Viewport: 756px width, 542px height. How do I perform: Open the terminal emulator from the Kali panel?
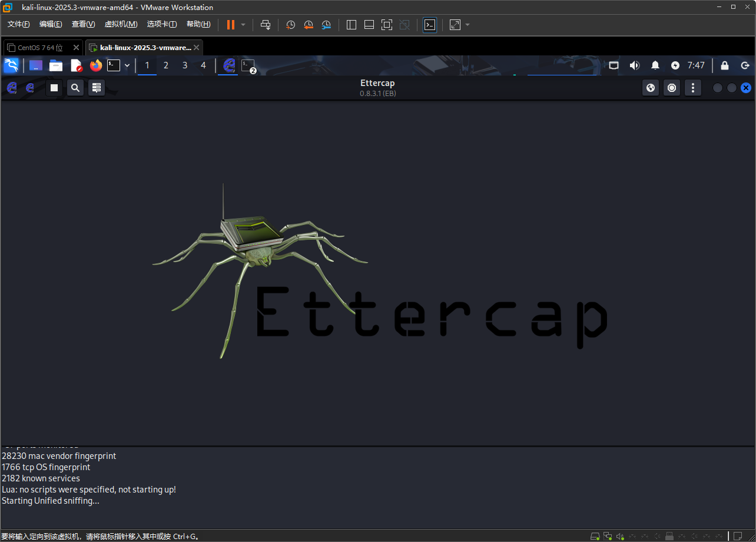point(114,65)
